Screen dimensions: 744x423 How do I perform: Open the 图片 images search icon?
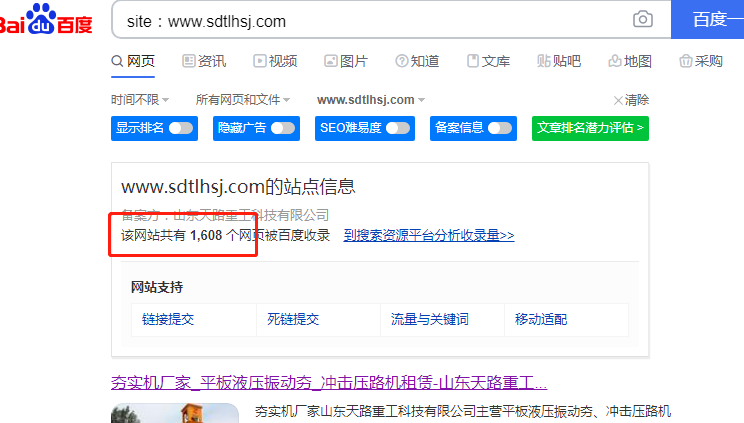[331, 61]
